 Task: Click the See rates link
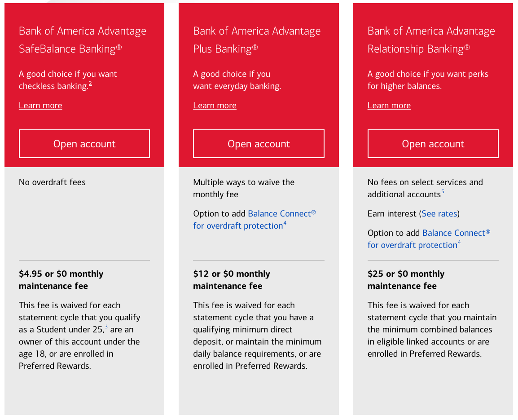click(x=439, y=214)
